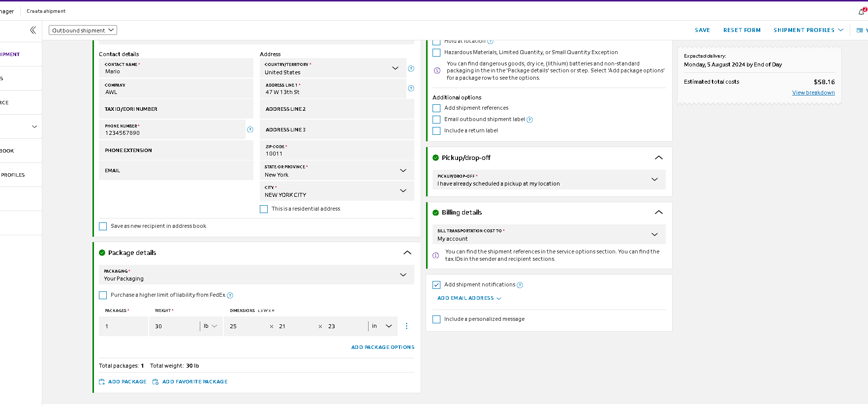Collapse Package details section

point(407,253)
